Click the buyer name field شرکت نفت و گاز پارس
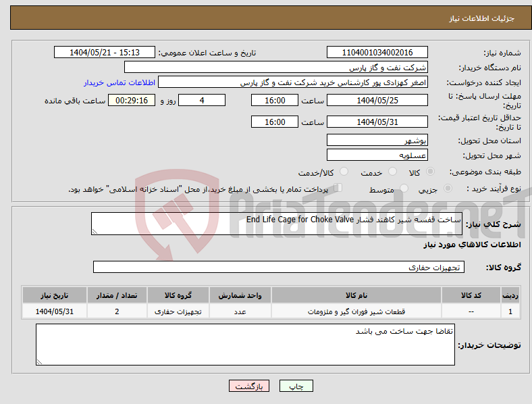This screenshot has width=532, height=404. point(276,67)
